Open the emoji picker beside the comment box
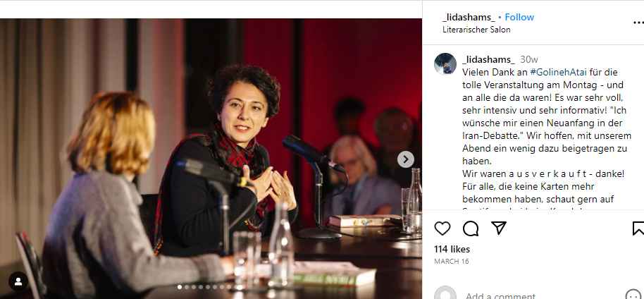This screenshot has width=644, height=299. (x=633, y=295)
